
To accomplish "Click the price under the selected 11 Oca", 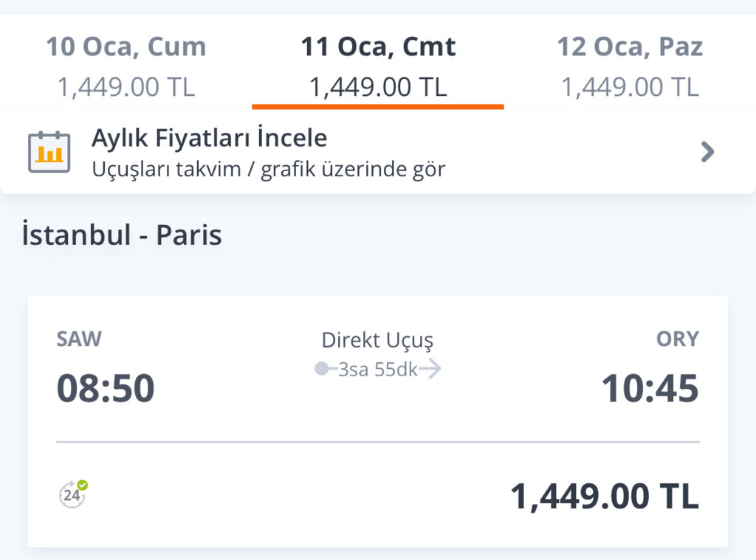I will pos(378,87).
